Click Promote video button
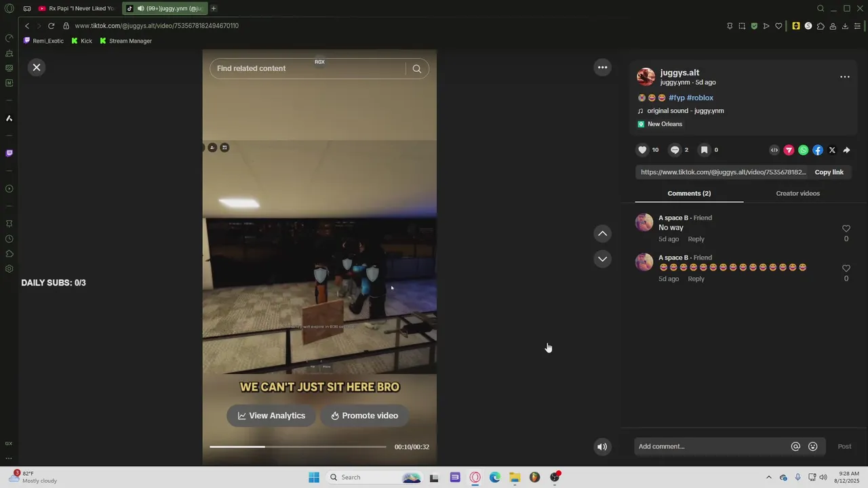The image size is (868, 488). [364, 415]
